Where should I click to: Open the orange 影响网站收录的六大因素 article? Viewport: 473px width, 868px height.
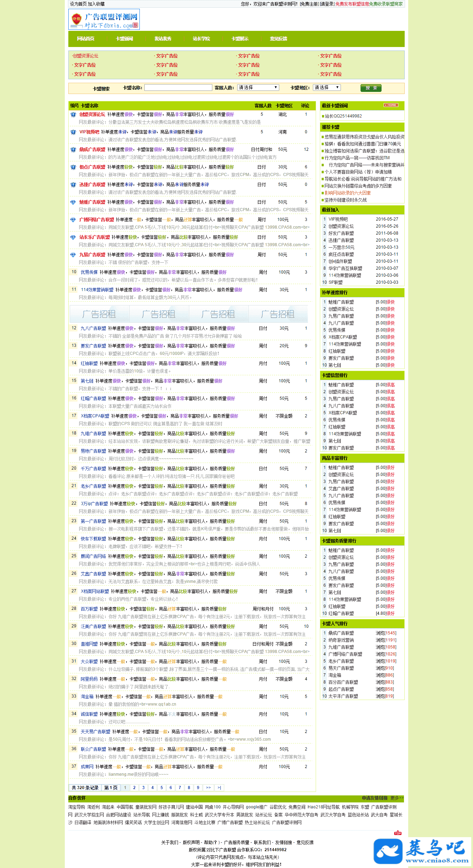(x=348, y=193)
